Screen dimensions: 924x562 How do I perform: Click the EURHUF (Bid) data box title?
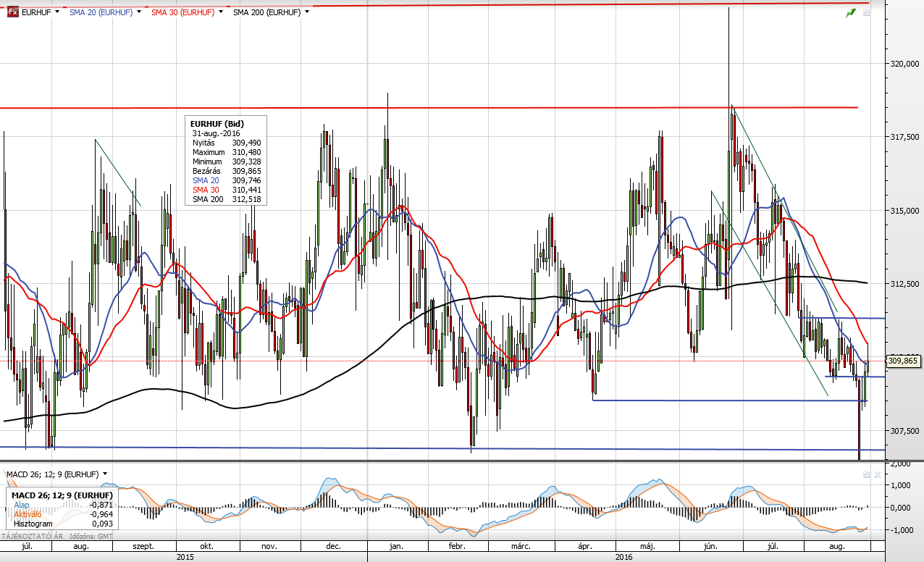pyautogui.click(x=217, y=124)
